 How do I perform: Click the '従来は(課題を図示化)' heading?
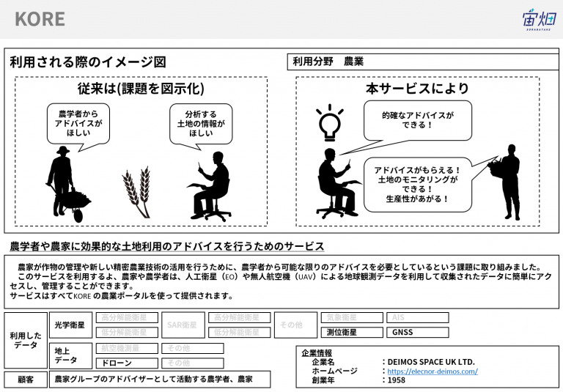[141, 89]
